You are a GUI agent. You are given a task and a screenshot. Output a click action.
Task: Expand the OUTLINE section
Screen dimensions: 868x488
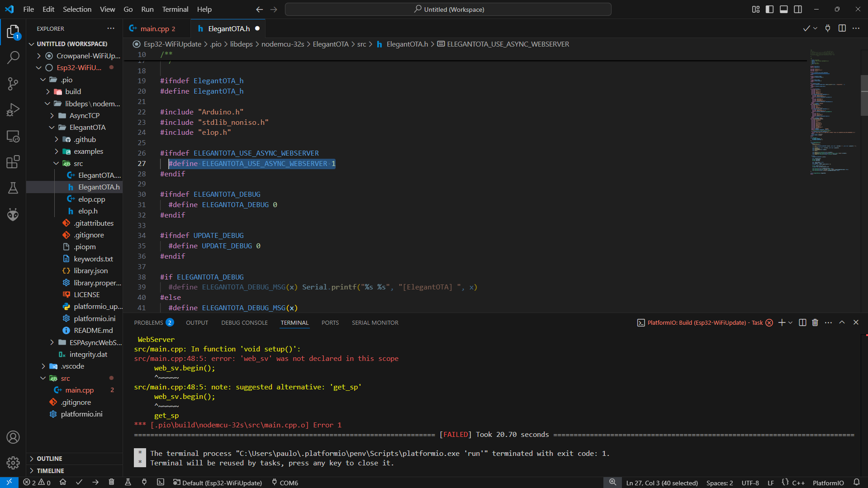tap(49, 459)
